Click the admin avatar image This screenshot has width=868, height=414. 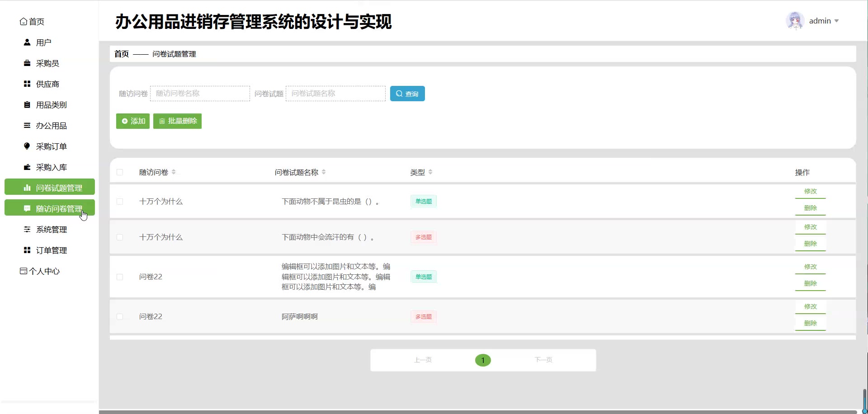(x=795, y=21)
